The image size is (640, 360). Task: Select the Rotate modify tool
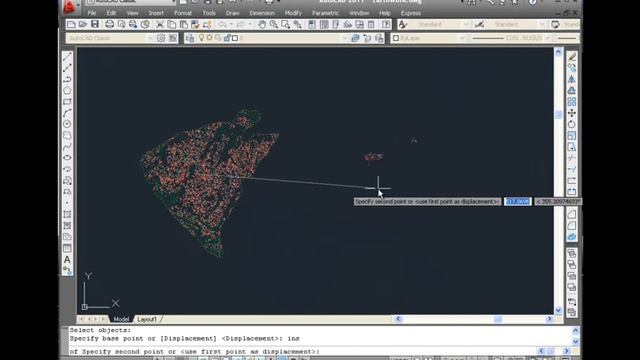pos(572,124)
